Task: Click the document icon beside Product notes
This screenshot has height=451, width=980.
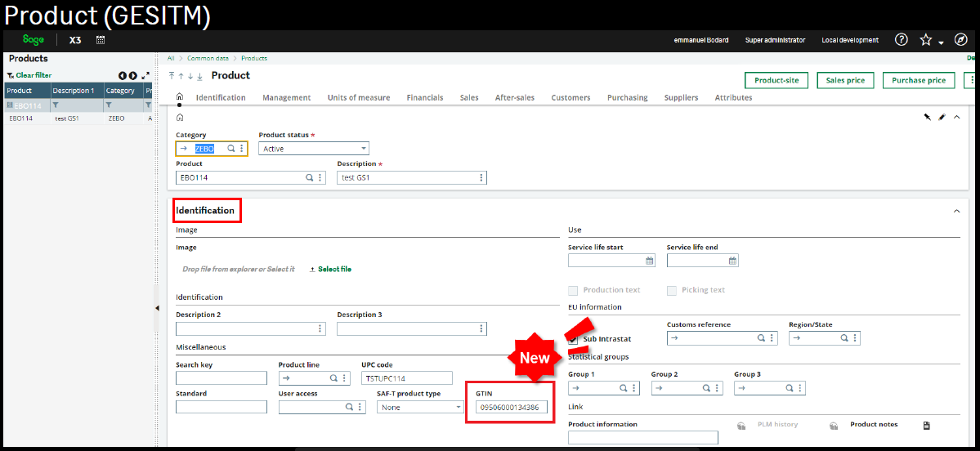Action: 927,426
